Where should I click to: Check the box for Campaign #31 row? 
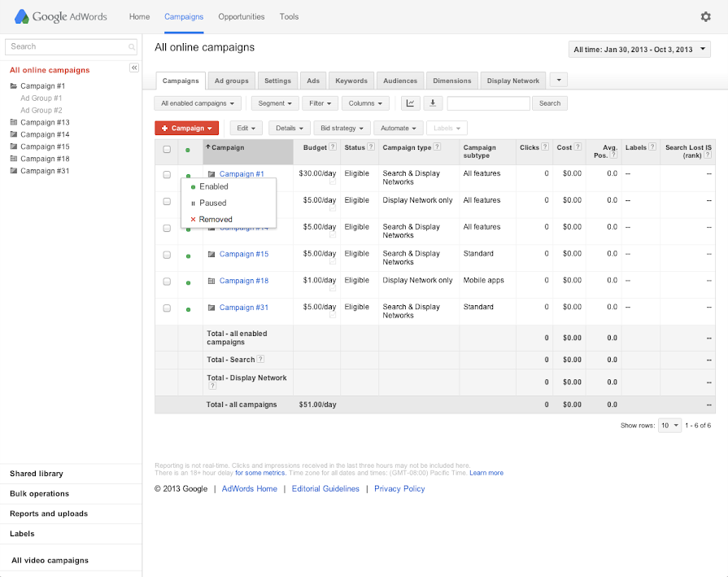point(167,308)
